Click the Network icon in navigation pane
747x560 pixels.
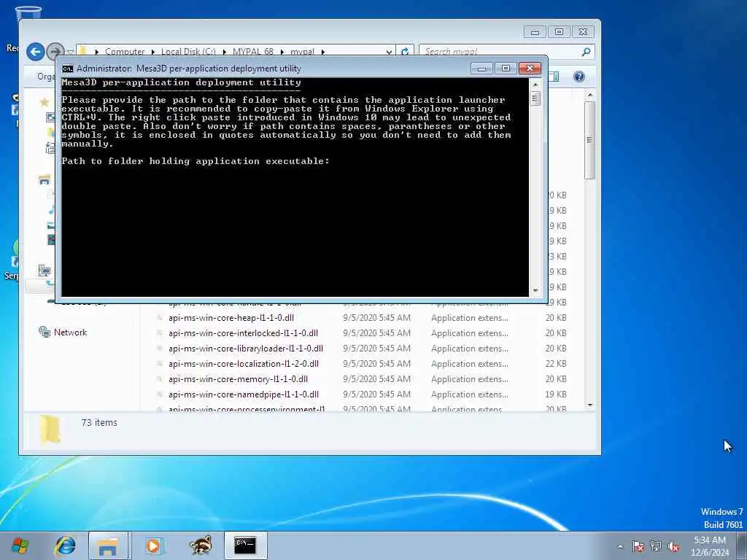[x=44, y=332]
